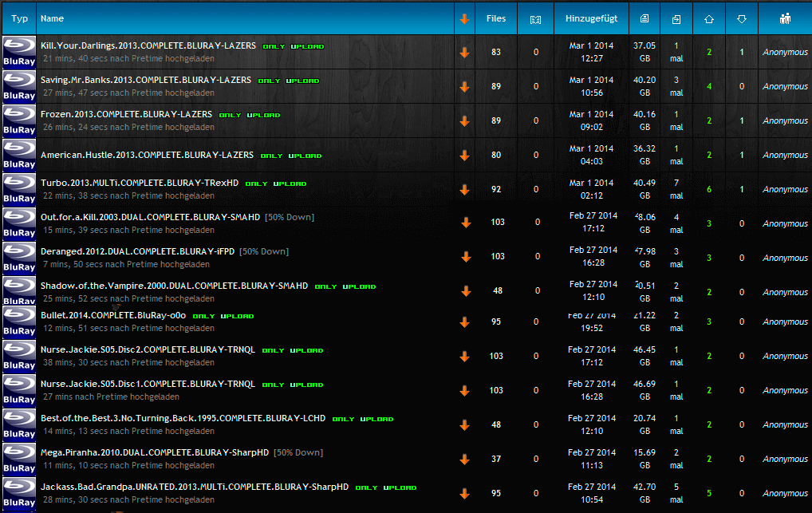The height and width of the screenshot is (513, 812).
Task: Click 'ONLY UPLOAD' badge on Frozen.2013
Action: (x=250, y=115)
